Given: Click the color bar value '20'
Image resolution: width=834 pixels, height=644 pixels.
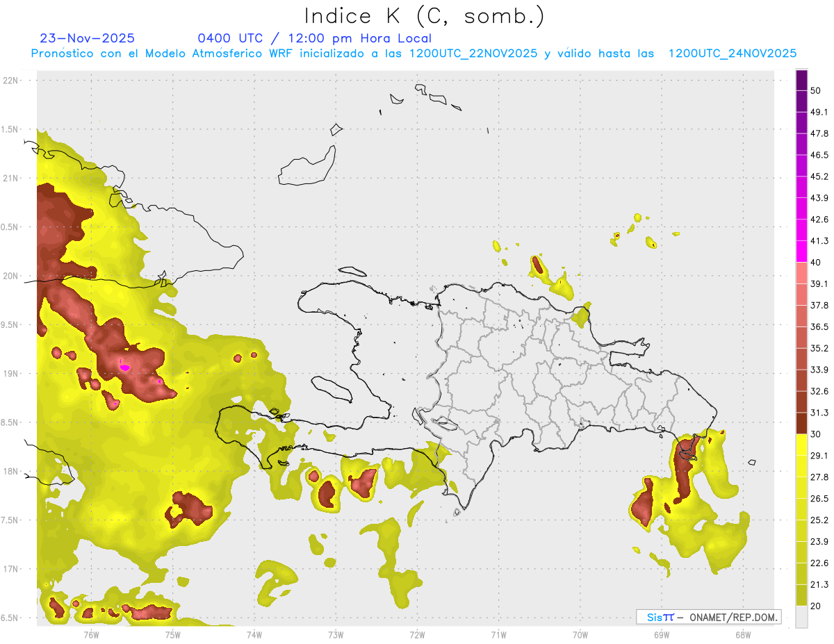Looking at the screenshot, I should coord(816,606).
